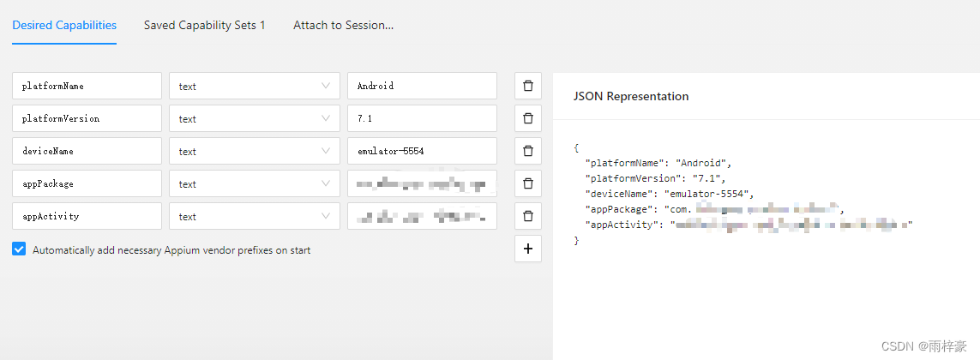Remove the appActivity capability with trash icon
The height and width of the screenshot is (360, 980).
click(528, 216)
